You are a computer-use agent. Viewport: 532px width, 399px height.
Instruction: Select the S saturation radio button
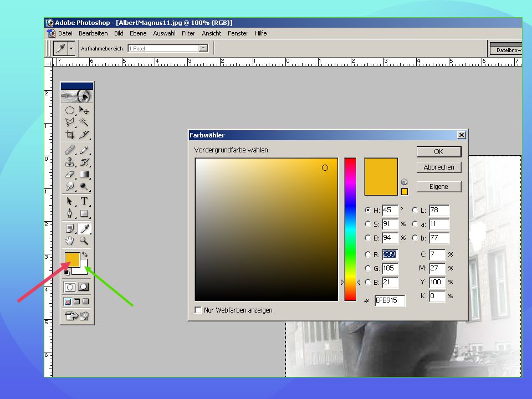(x=367, y=224)
